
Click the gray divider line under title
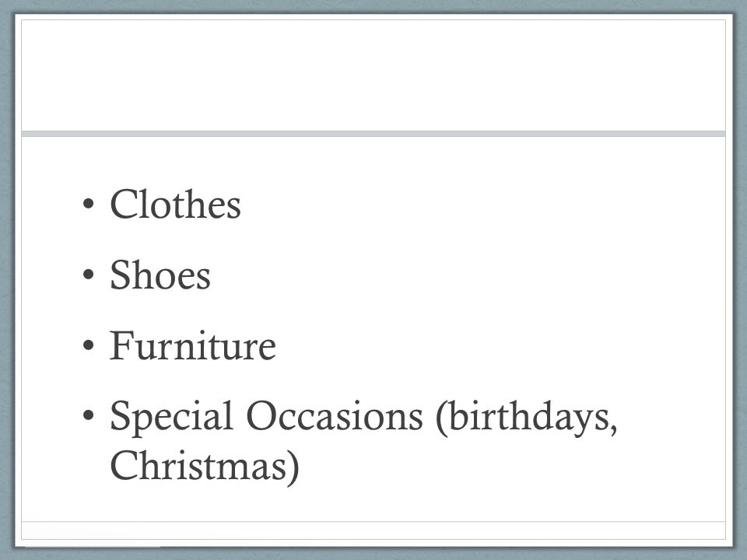pyautogui.click(x=373, y=134)
